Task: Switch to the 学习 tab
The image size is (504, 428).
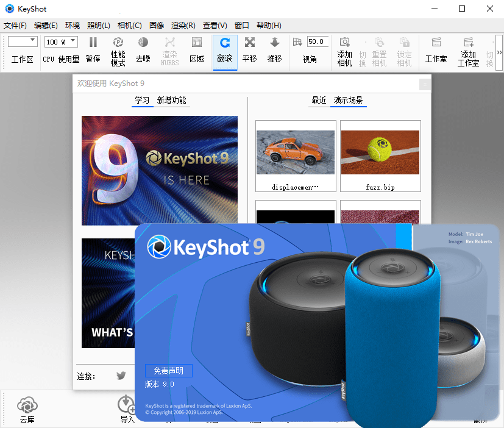Action: click(x=142, y=101)
